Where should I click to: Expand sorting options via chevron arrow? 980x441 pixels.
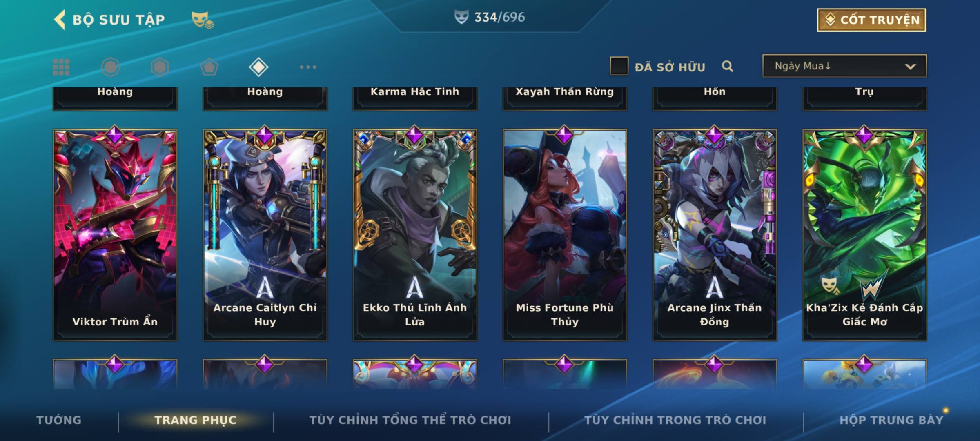(x=910, y=67)
